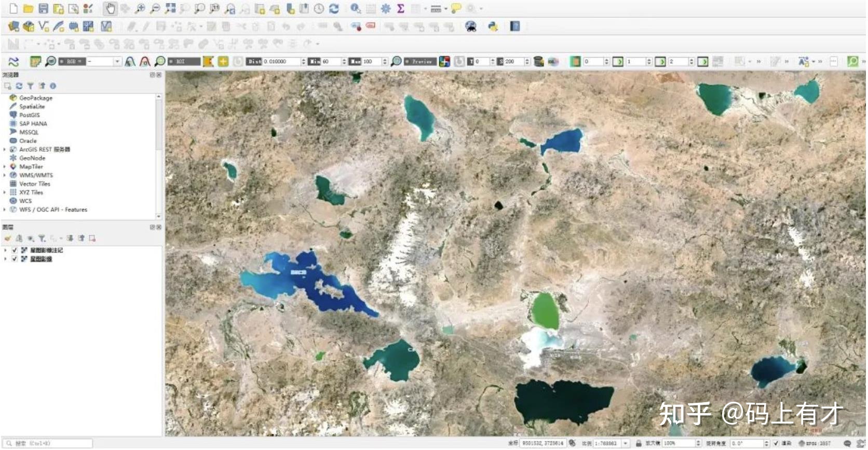
Task: Click the green zoom icon at toolbar end
Action: coord(852,61)
